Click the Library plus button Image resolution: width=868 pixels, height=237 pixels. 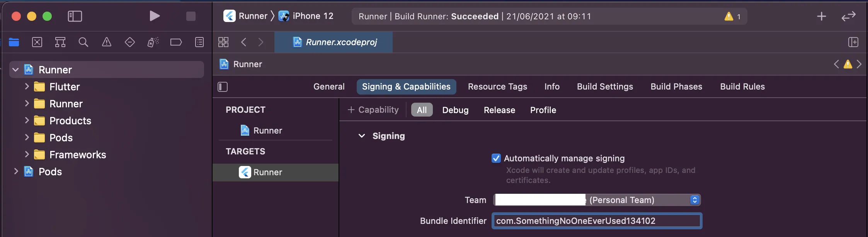coord(821,16)
